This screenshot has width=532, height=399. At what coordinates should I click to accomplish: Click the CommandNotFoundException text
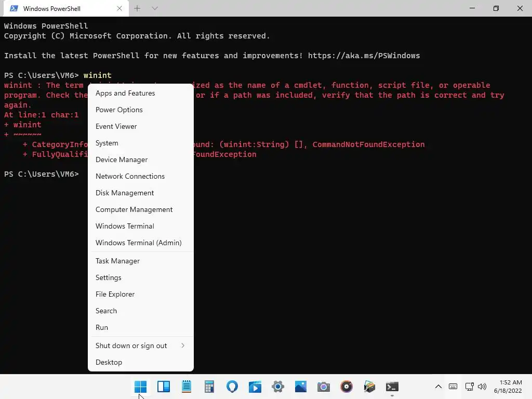[x=368, y=144]
